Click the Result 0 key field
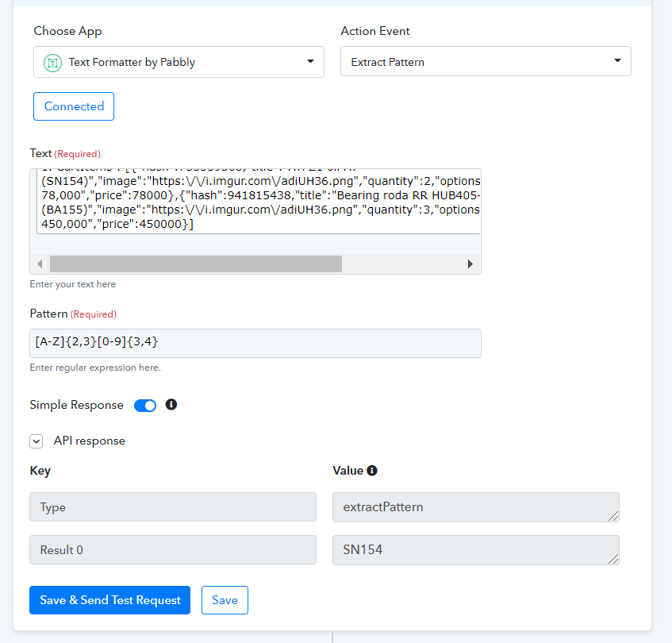Image resolution: width=672 pixels, height=643 pixels. tap(173, 549)
